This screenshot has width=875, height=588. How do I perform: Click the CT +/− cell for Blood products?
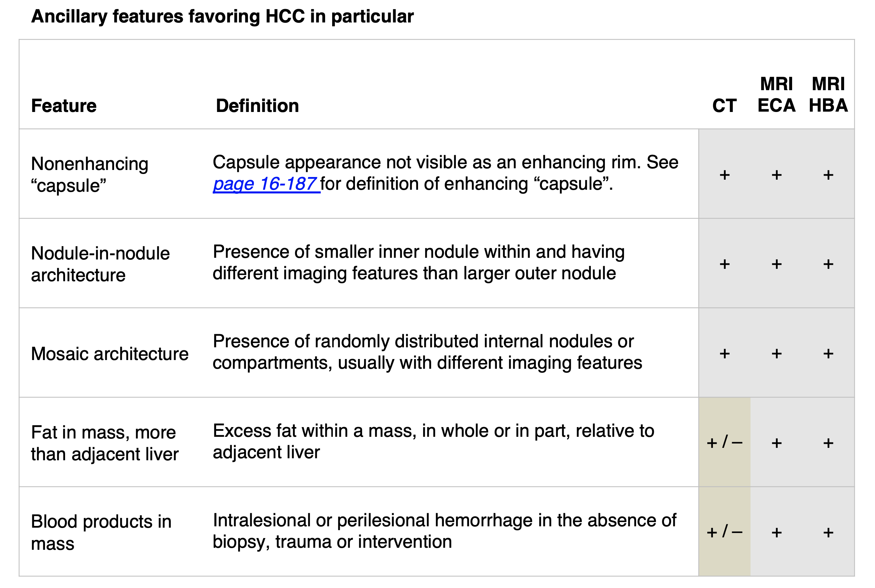(x=724, y=532)
